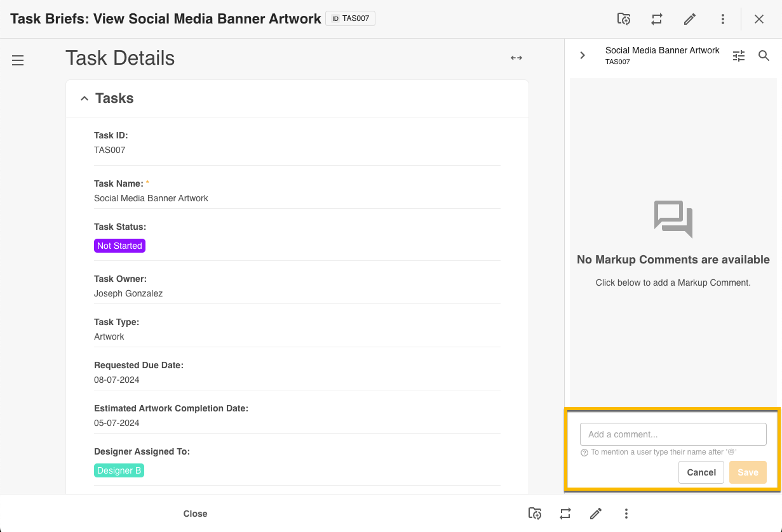Open the three-dot more menu in top header
Viewport: 782px width, 532px height.
pyautogui.click(x=723, y=19)
